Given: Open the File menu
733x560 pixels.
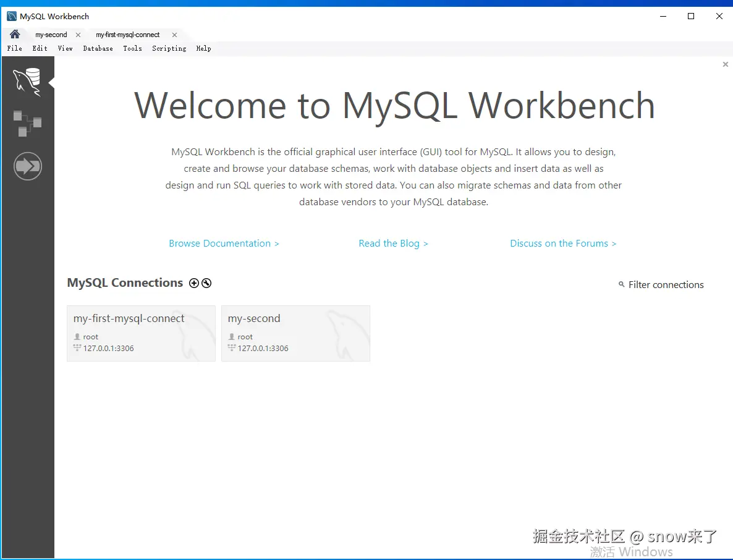Looking at the screenshot, I should 14,48.
